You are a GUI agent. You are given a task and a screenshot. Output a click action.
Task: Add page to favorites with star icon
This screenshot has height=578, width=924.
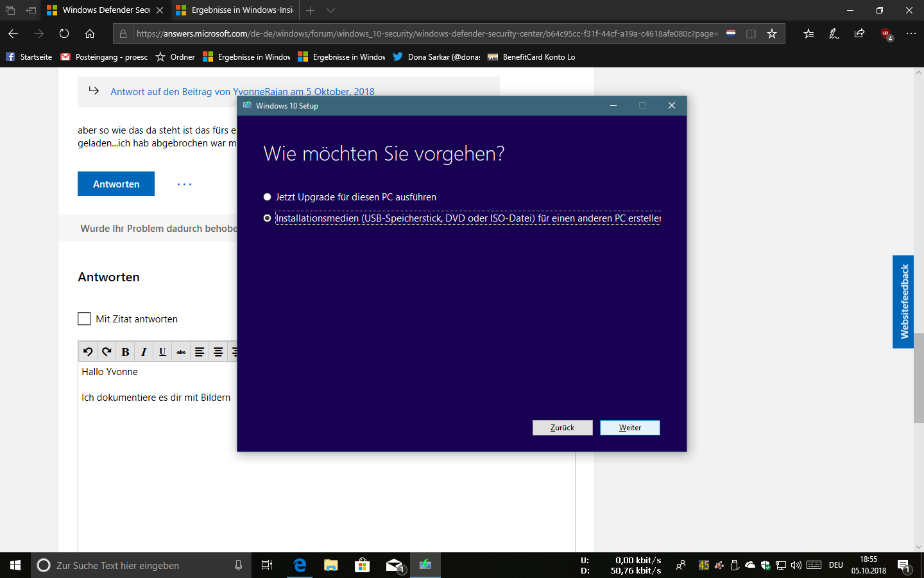[x=772, y=33]
